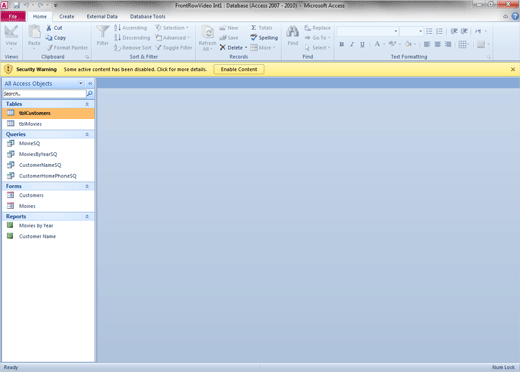
Task: Run the Spelling check
Action: [x=264, y=38]
